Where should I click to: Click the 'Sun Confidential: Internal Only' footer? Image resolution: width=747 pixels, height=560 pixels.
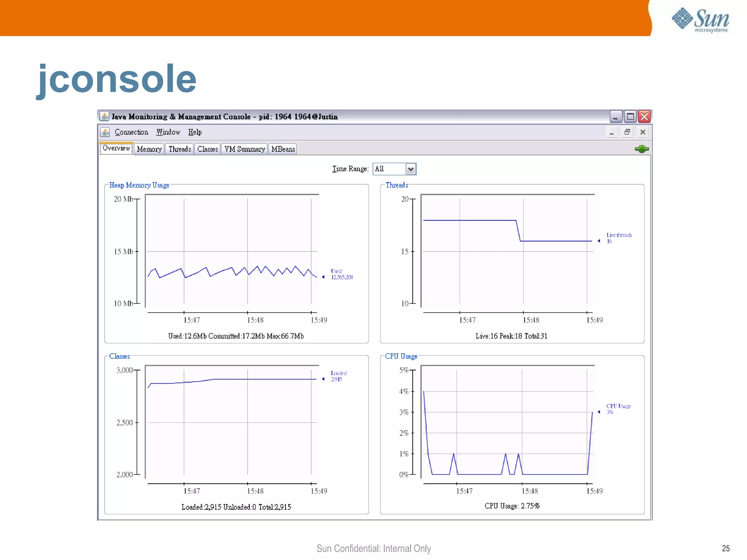point(373,548)
